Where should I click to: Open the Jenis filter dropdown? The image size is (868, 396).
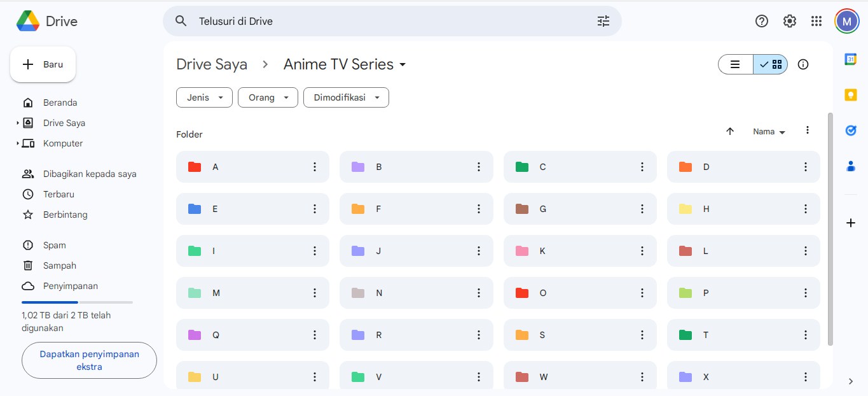tap(204, 97)
